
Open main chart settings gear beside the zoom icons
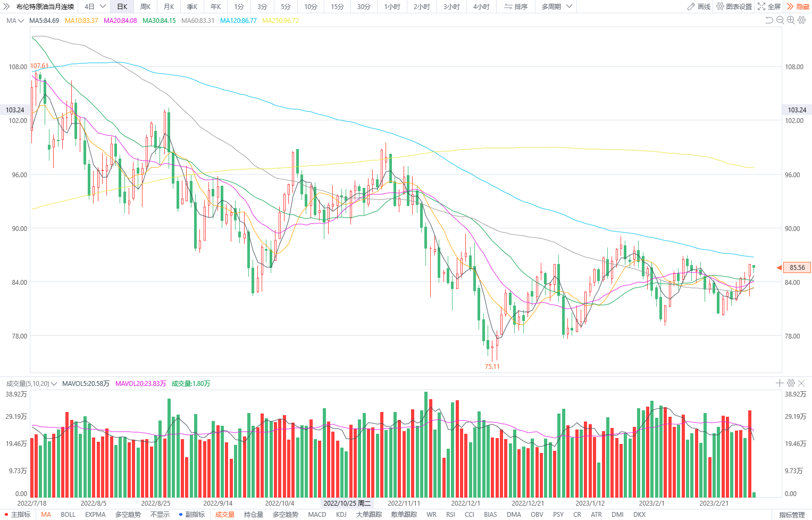pyautogui.click(x=802, y=20)
